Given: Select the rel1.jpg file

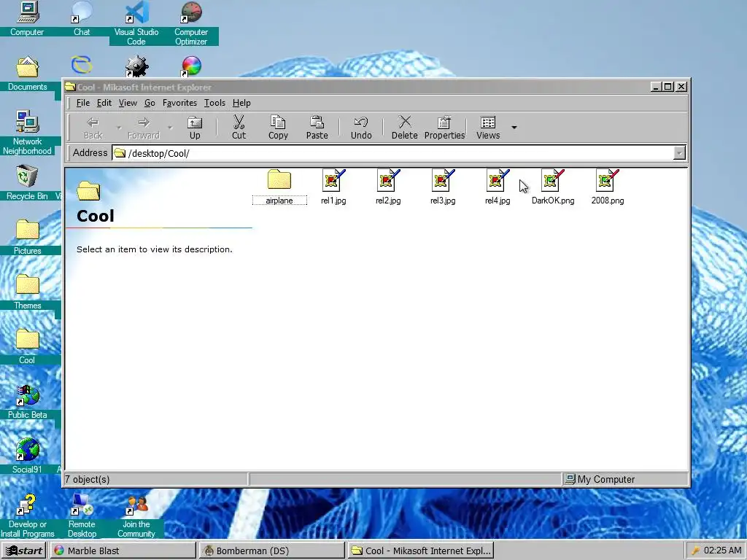Looking at the screenshot, I should click(333, 187).
